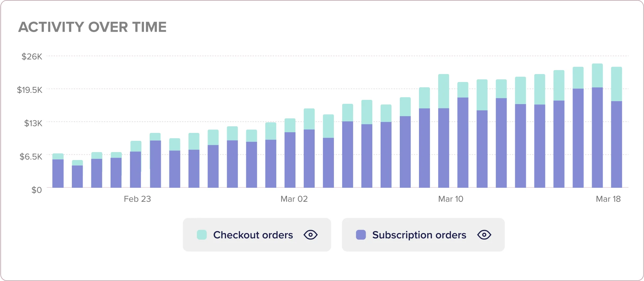Image resolution: width=644 pixels, height=281 pixels.
Task: Click the last bar's purple subscription segment
Action: (x=617, y=144)
